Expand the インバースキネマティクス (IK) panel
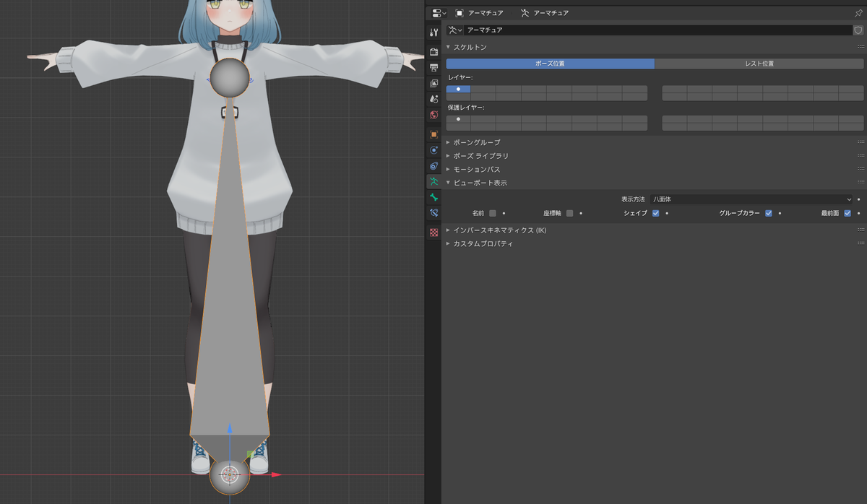867x504 pixels. 448,230
